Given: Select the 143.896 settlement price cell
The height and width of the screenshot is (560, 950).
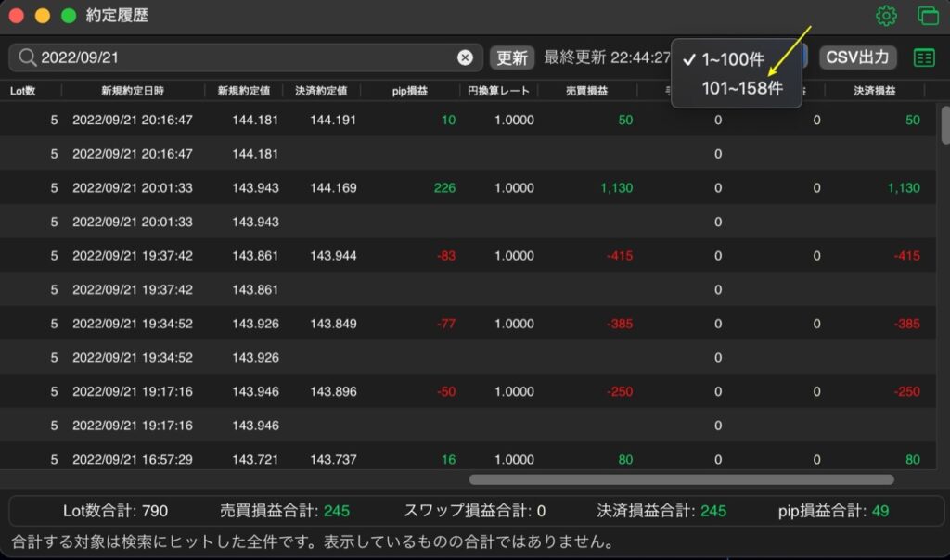Looking at the screenshot, I should click(x=333, y=391).
